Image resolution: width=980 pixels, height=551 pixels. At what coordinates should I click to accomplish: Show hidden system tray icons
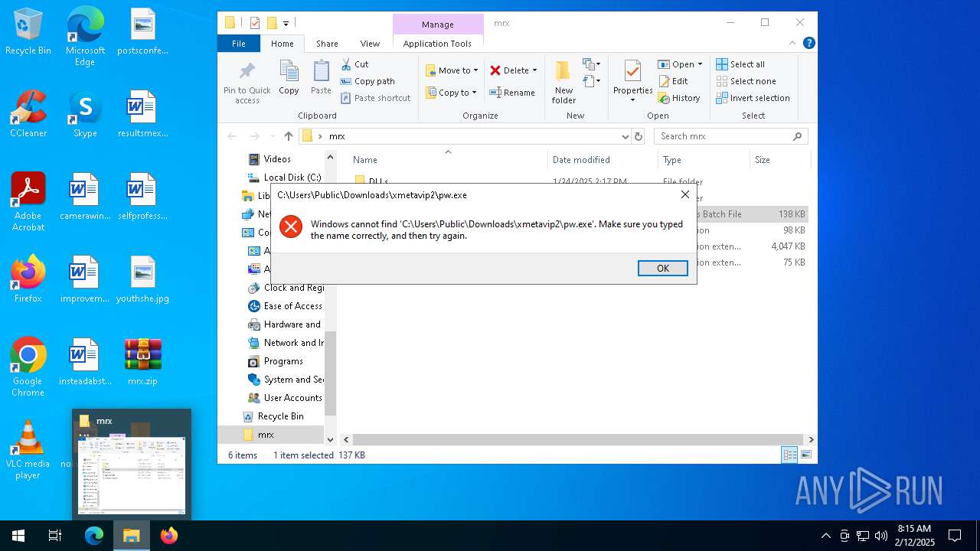click(825, 536)
